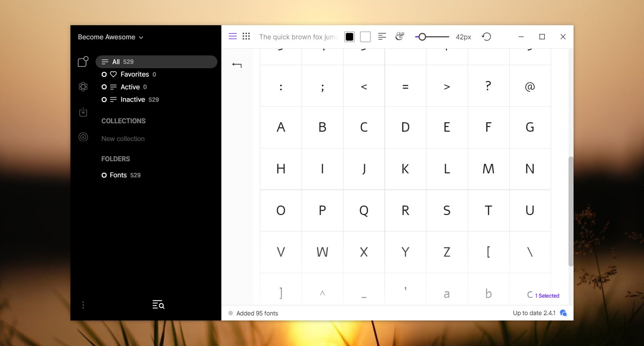The image size is (644, 346).
Task: Edit the preview text field
Action: pos(298,37)
